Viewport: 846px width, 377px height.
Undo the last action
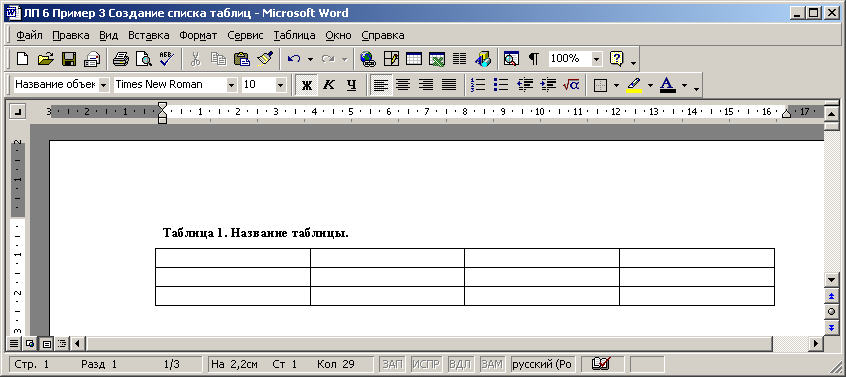coord(294,58)
